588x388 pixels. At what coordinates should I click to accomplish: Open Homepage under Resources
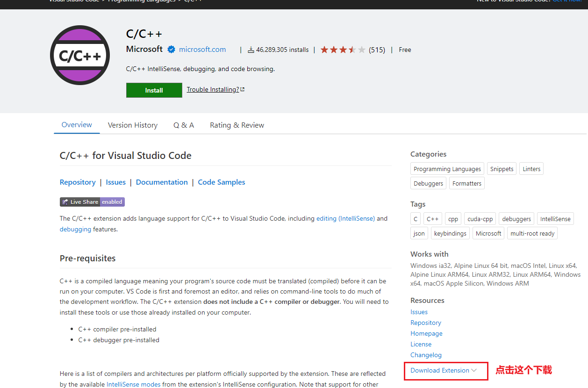[x=426, y=333]
